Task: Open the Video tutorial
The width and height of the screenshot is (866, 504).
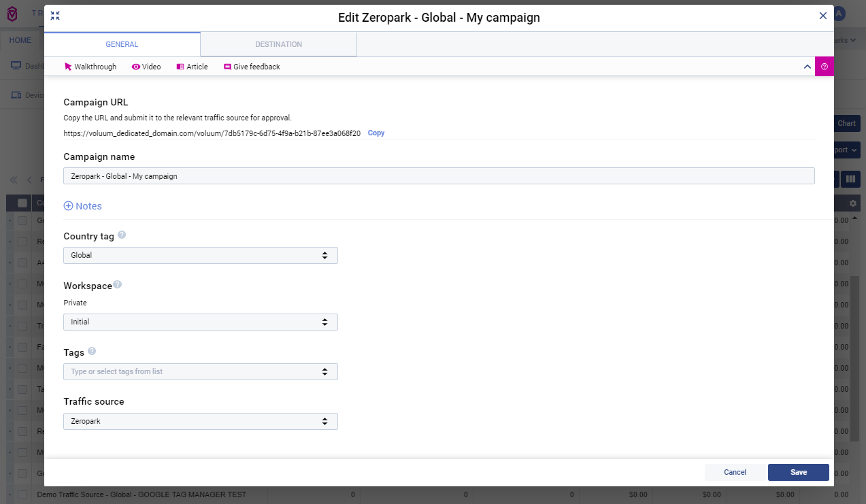Action: (146, 67)
